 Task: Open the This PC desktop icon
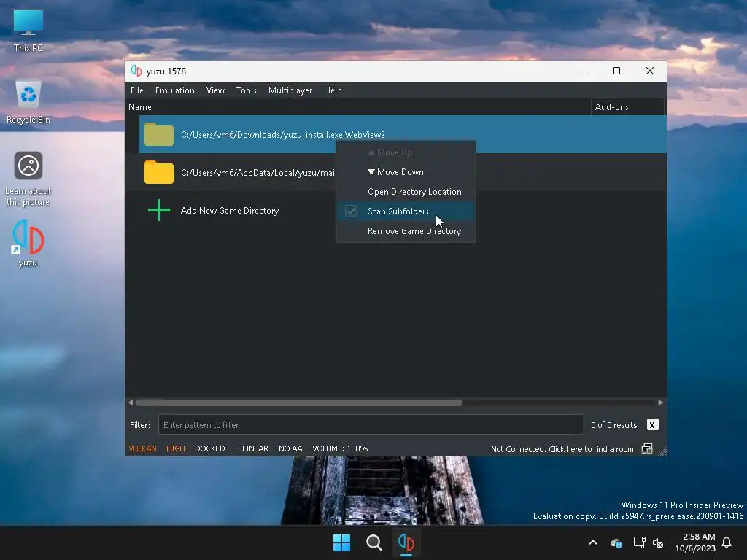pos(28,30)
